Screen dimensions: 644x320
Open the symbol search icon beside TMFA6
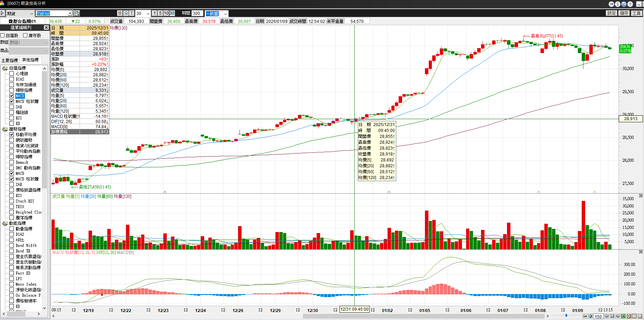tap(77, 13)
